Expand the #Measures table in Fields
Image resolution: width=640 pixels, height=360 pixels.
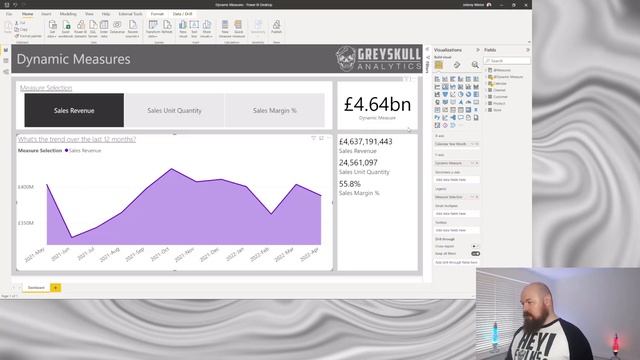coord(486,70)
